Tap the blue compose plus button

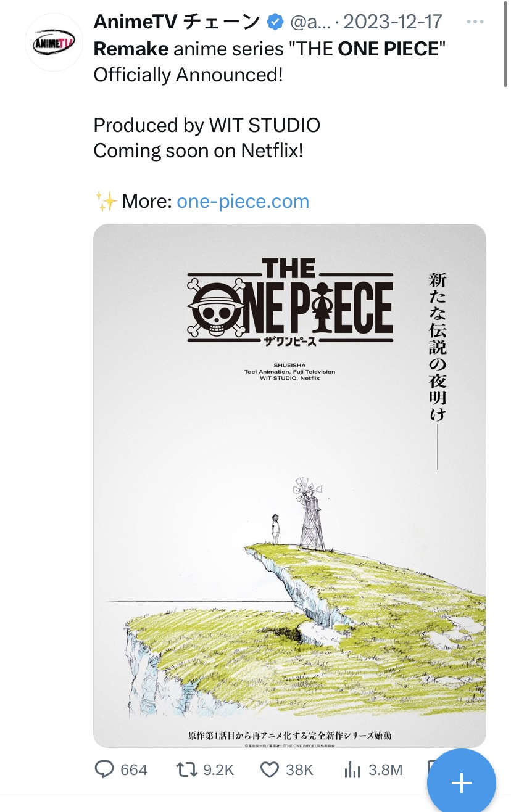(461, 783)
